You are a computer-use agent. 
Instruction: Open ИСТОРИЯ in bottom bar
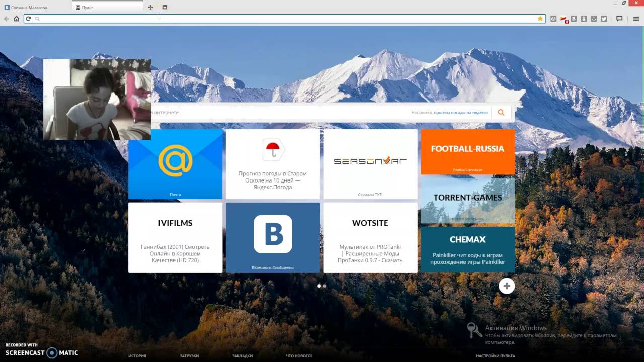pos(137,356)
